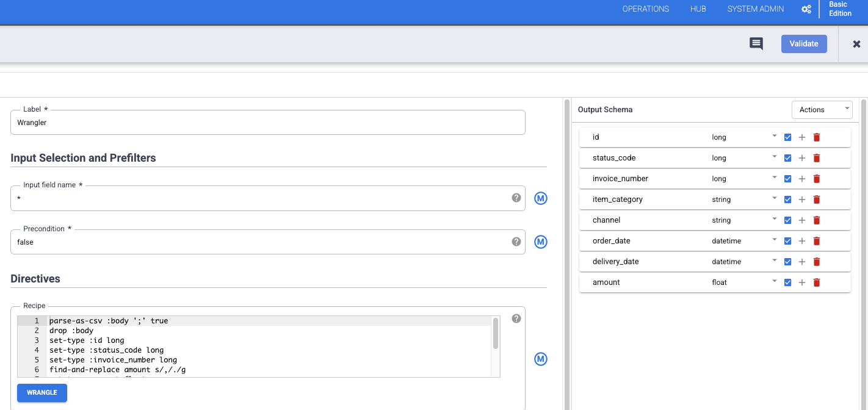Open the Actions dropdown
This screenshot has width=868, height=410.
[822, 110]
